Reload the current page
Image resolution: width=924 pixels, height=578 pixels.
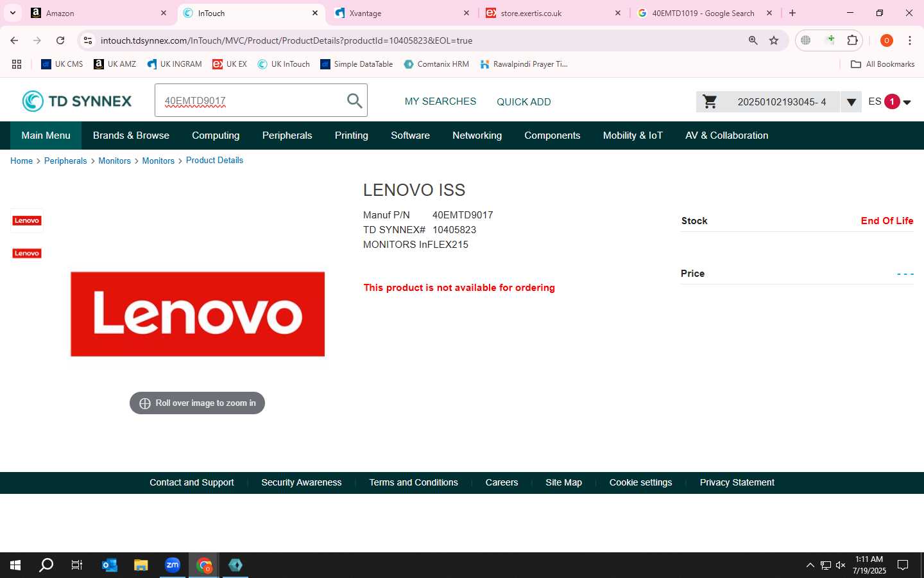[60, 40]
